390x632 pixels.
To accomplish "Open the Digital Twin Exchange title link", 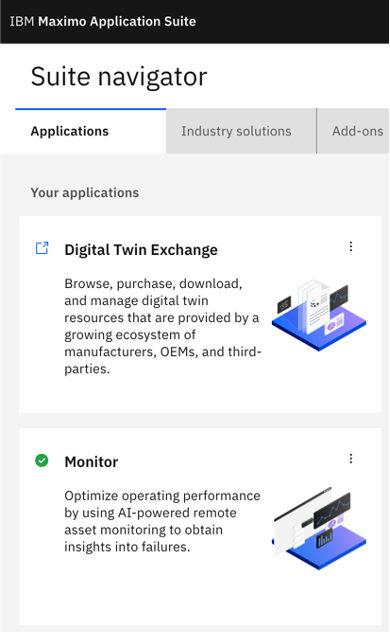I will 141,249.
